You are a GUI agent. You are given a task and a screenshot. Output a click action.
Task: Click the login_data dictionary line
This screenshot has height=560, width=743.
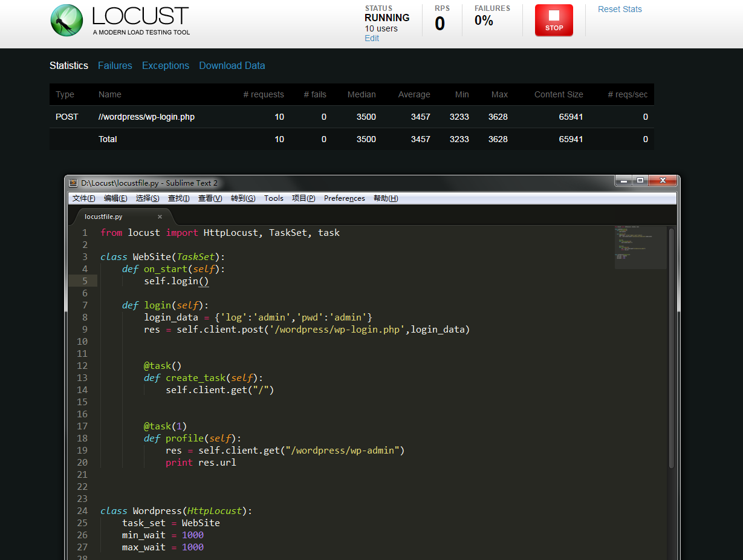pos(258,317)
